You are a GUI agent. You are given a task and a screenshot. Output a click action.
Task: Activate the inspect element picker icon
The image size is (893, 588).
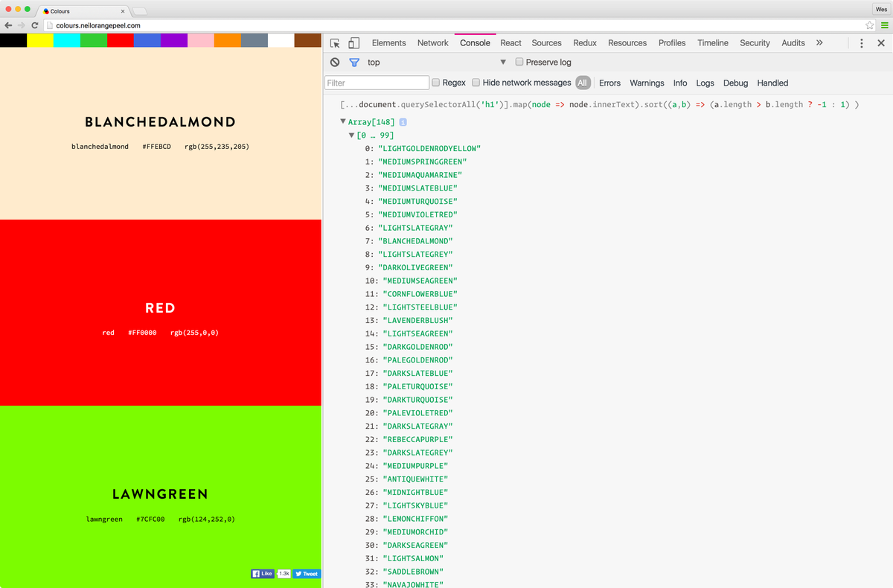(335, 43)
